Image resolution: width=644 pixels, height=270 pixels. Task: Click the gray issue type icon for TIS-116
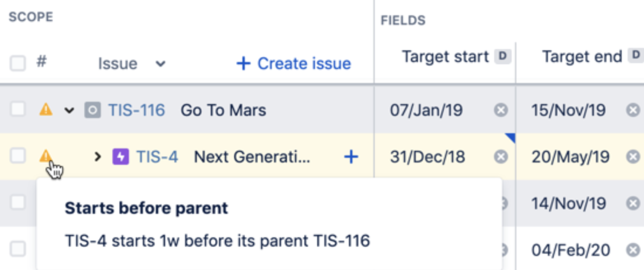click(x=93, y=110)
